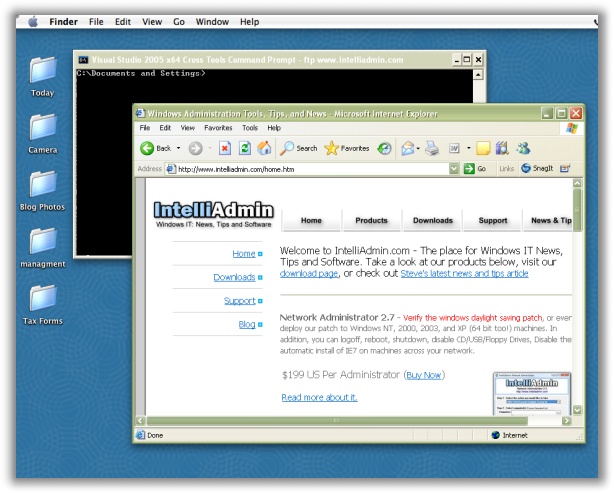
Task: Open the Tools menu in Internet Explorer
Action: pyautogui.click(x=250, y=128)
